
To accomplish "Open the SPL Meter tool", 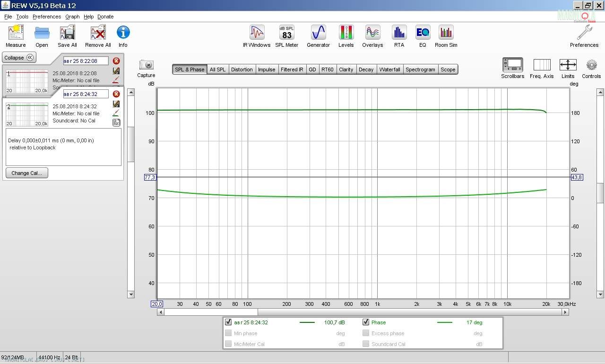I will (287, 33).
